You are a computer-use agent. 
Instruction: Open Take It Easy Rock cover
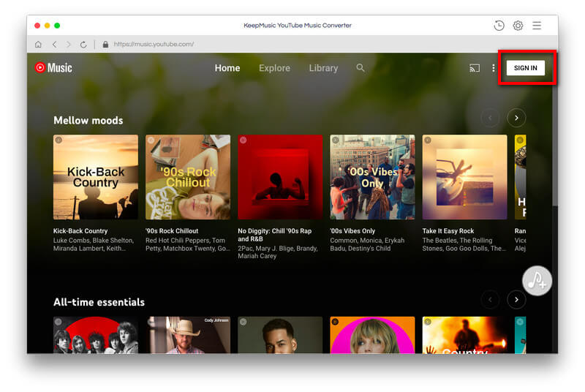[464, 177]
